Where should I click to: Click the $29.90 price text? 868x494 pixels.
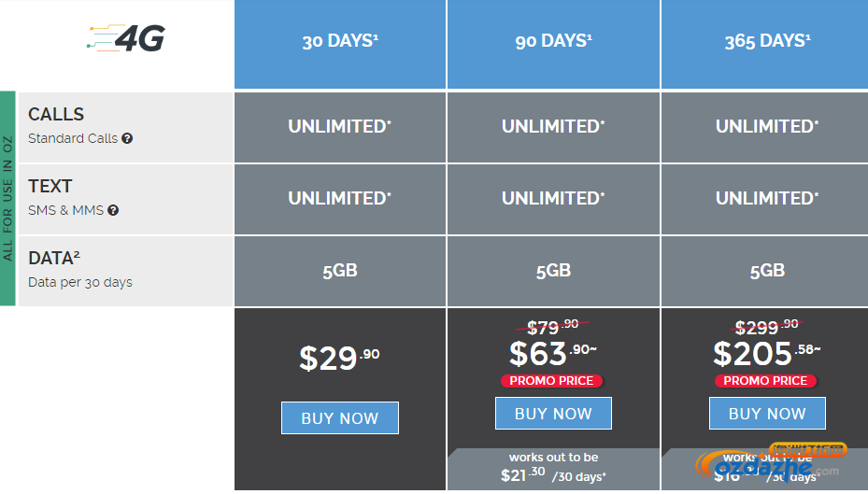339,358
